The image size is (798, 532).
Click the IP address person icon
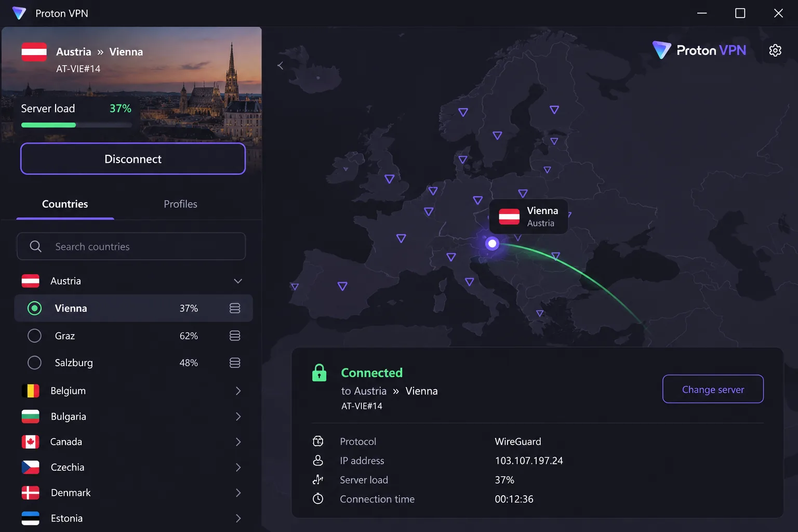[x=318, y=460]
